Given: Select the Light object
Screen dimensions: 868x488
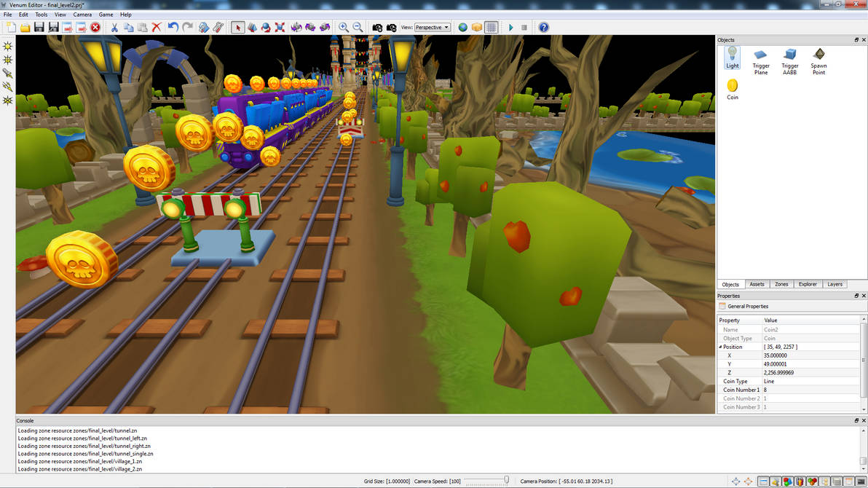Looking at the screenshot, I should 733,58.
